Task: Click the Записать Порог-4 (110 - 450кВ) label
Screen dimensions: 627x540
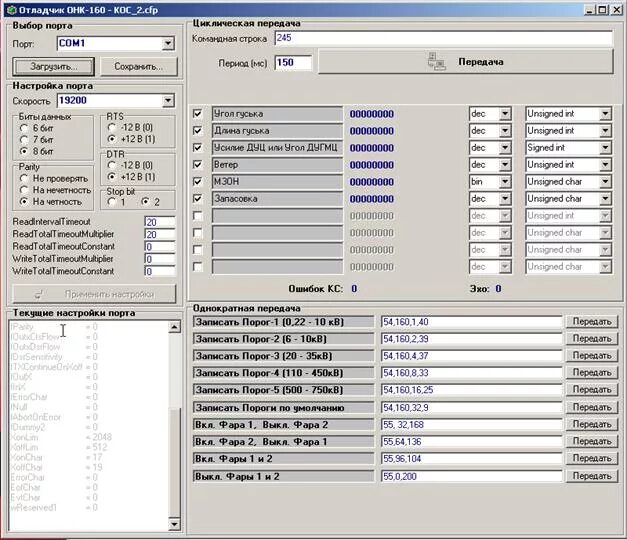Action: [283, 373]
